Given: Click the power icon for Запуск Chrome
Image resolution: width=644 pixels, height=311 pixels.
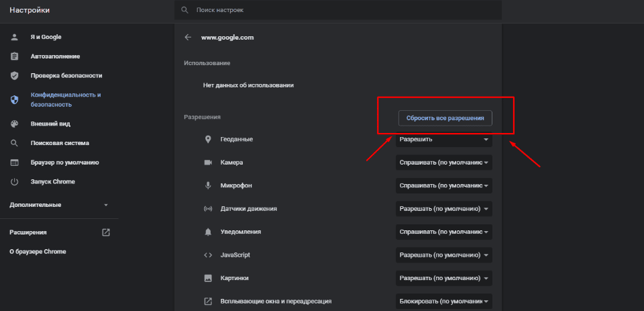Looking at the screenshot, I should coord(14,182).
